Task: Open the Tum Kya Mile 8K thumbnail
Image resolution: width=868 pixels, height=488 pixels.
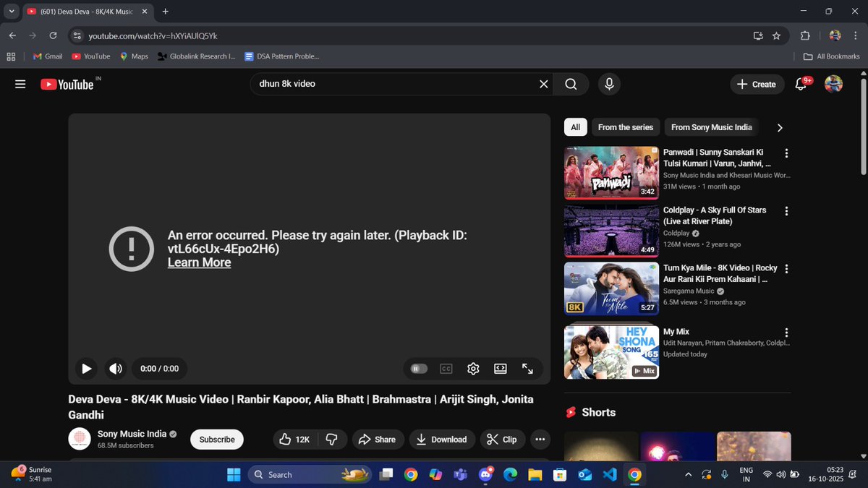Action: (611, 288)
